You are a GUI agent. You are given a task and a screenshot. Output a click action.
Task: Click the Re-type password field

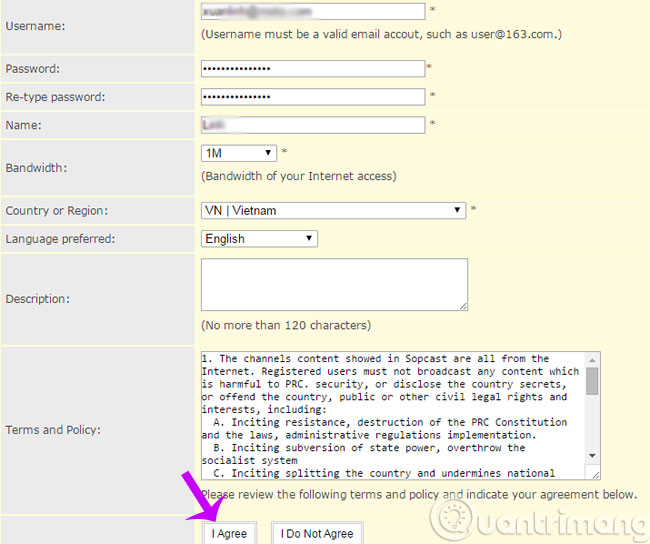(313, 97)
